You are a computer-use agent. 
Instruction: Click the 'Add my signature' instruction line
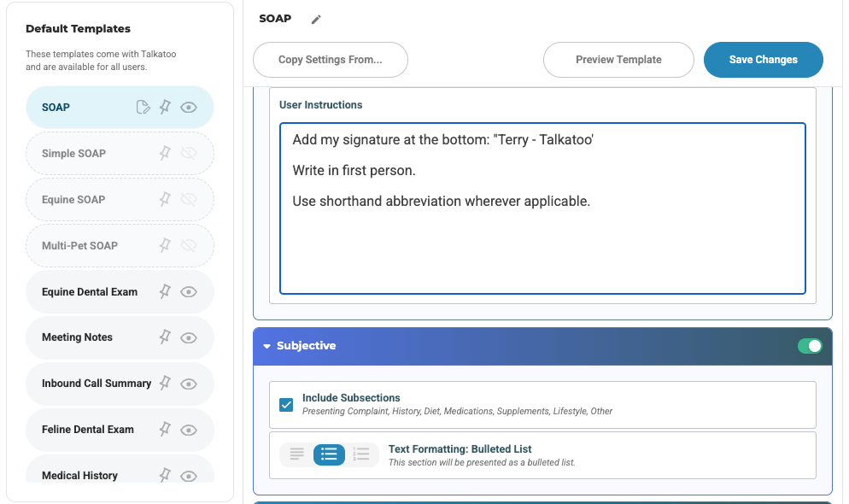tap(443, 140)
